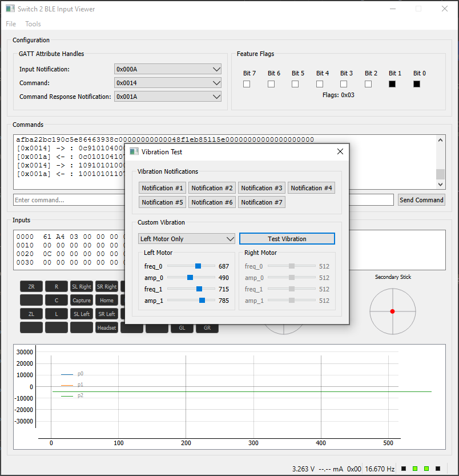459x476 pixels.
Task: Click the L button indicator
Action: coord(57,314)
